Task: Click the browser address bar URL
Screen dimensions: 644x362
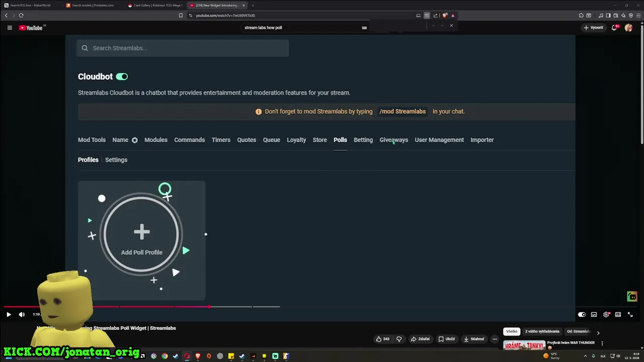Action: click(x=225, y=16)
